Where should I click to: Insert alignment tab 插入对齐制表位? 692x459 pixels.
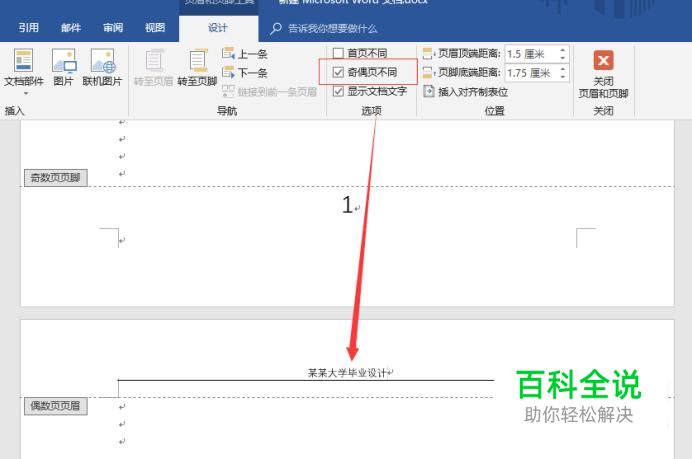point(465,92)
